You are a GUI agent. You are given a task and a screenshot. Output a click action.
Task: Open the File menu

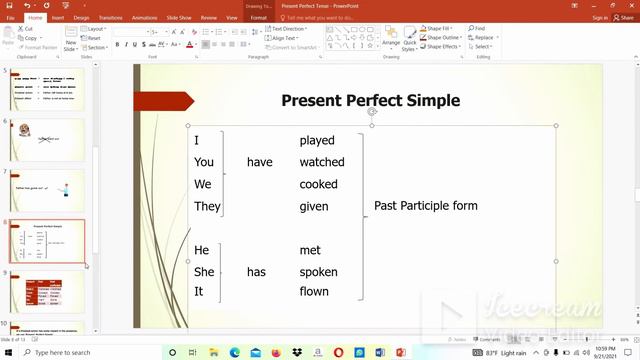click(11, 18)
